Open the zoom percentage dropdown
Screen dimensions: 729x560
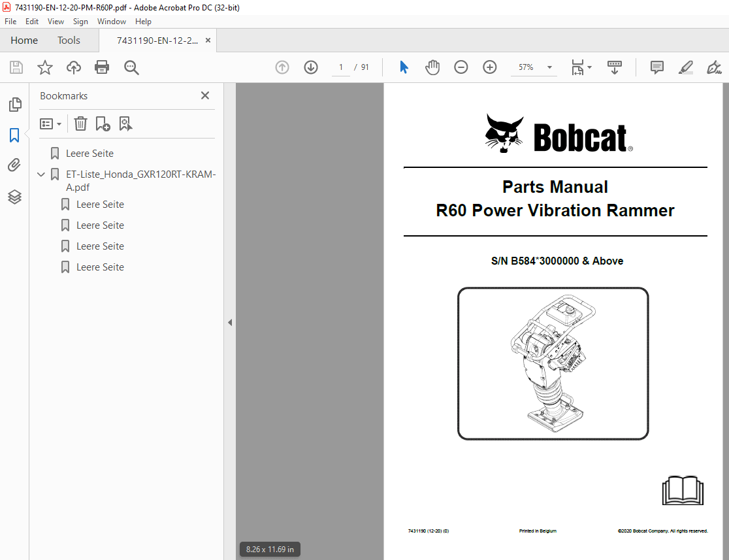[x=549, y=67]
